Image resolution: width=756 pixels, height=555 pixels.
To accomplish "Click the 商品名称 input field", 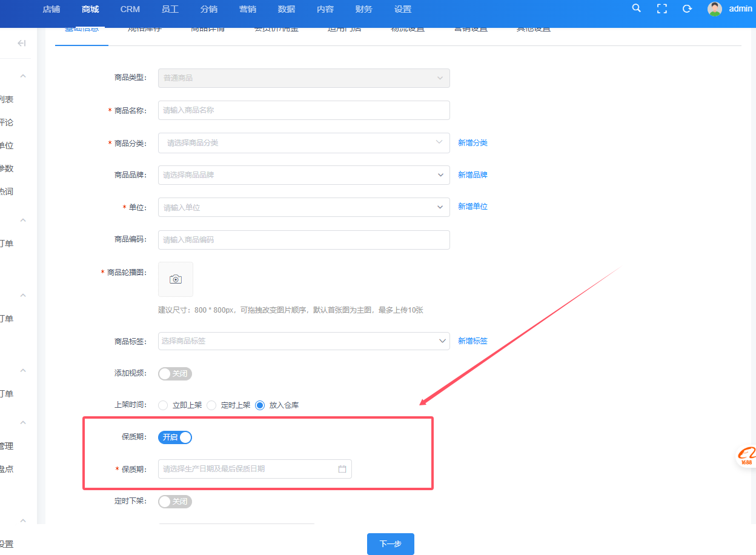I will [303, 110].
